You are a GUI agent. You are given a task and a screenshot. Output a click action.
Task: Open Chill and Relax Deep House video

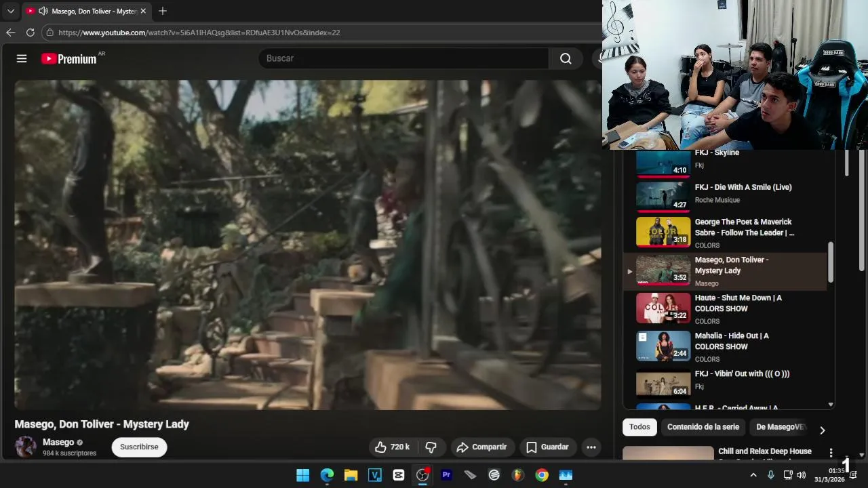pos(765,451)
